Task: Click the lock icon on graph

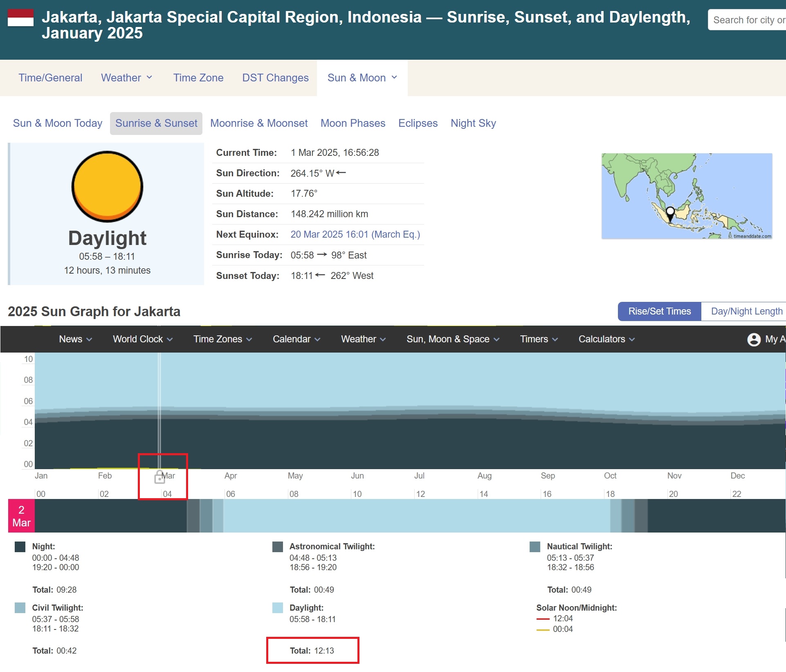Action: [x=159, y=477]
